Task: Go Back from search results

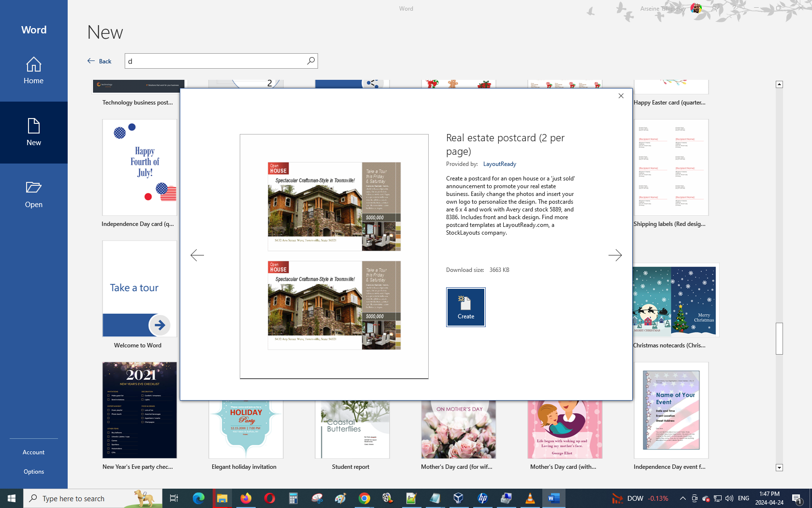Action: [x=100, y=61]
